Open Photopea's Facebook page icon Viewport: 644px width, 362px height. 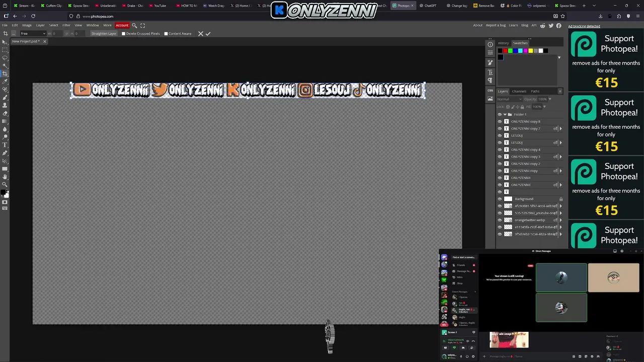pyautogui.click(x=558, y=25)
